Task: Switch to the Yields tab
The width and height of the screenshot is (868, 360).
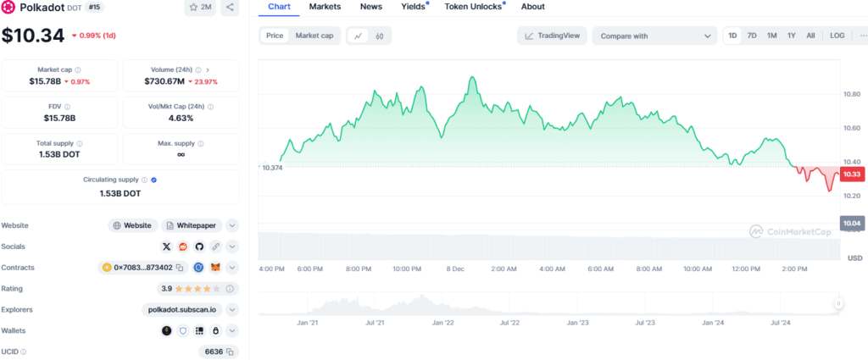Action: (413, 7)
